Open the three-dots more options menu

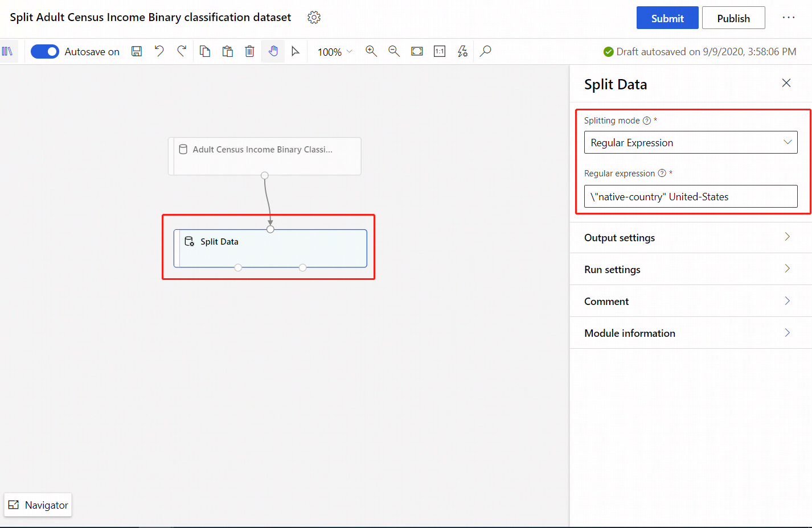788,18
